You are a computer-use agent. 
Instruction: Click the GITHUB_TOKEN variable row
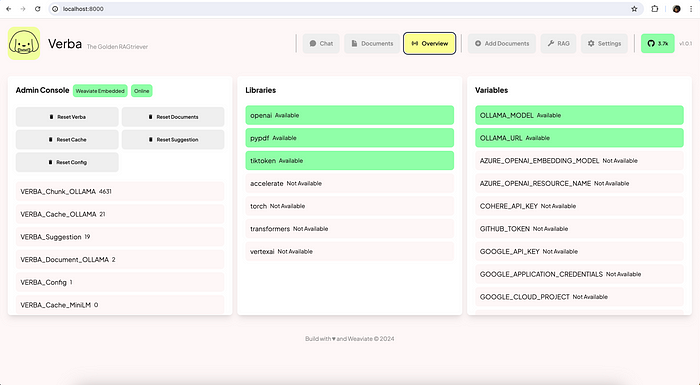point(579,229)
